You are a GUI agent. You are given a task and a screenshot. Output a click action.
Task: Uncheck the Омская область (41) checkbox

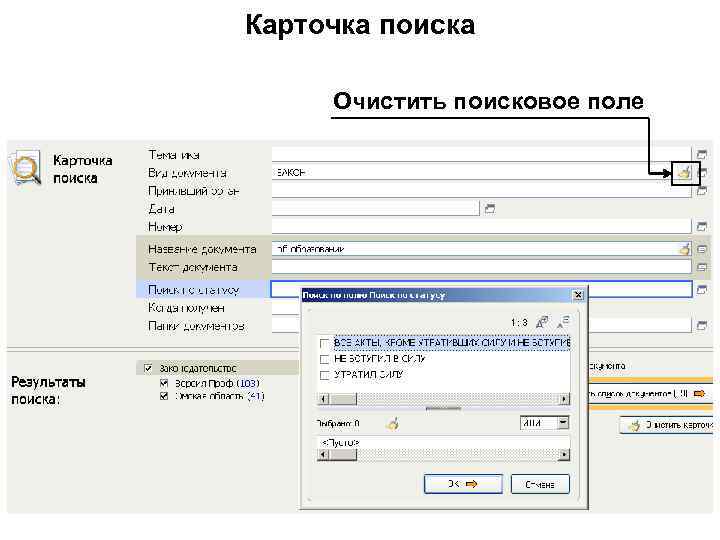[164, 396]
